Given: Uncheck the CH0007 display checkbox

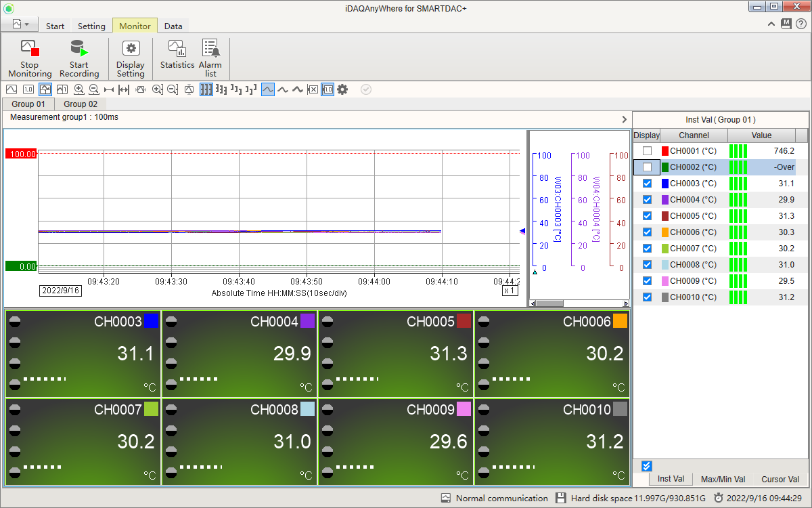Looking at the screenshot, I should click(647, 249).
